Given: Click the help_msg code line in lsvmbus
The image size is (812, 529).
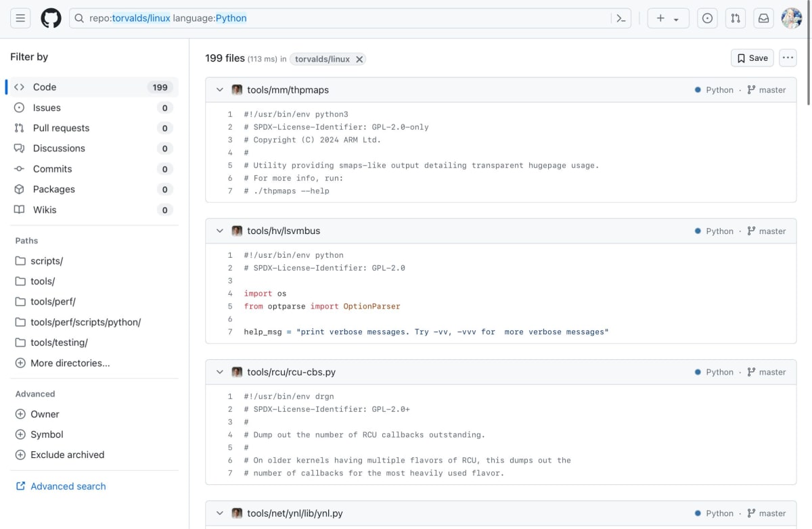Looking at the screenshot, I should (426, 332).
